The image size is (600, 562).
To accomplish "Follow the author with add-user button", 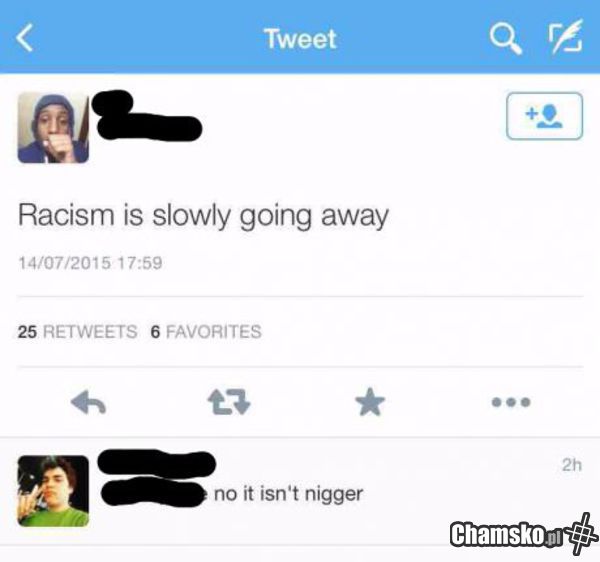I will pyautogui.click(x=544, y=116).
